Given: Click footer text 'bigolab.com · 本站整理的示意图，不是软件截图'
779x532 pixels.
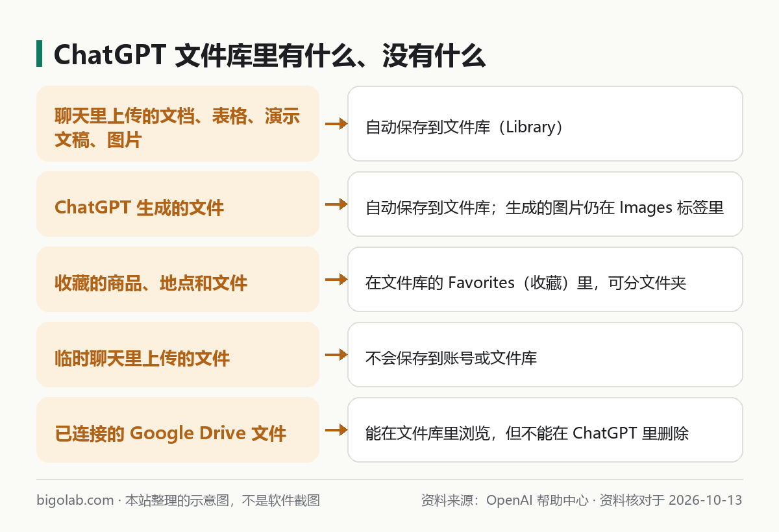Looking at the screenshot, I should (x=179, y=500).
